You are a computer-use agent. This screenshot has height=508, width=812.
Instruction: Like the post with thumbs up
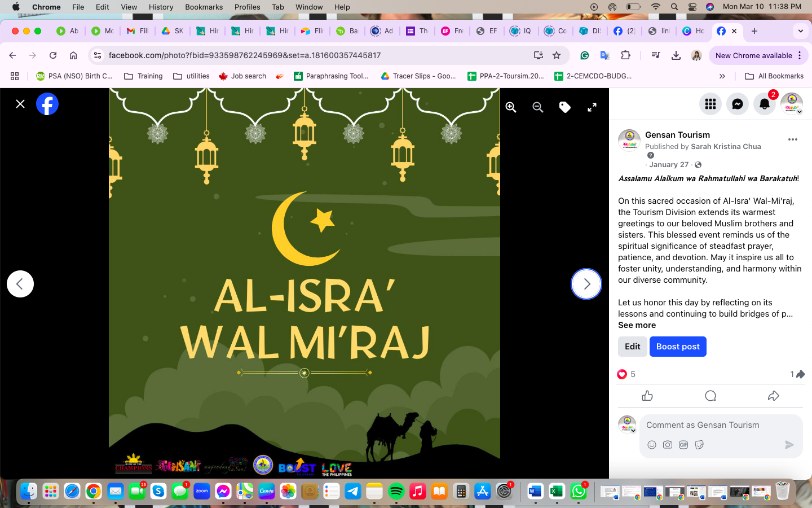point(647,396)
